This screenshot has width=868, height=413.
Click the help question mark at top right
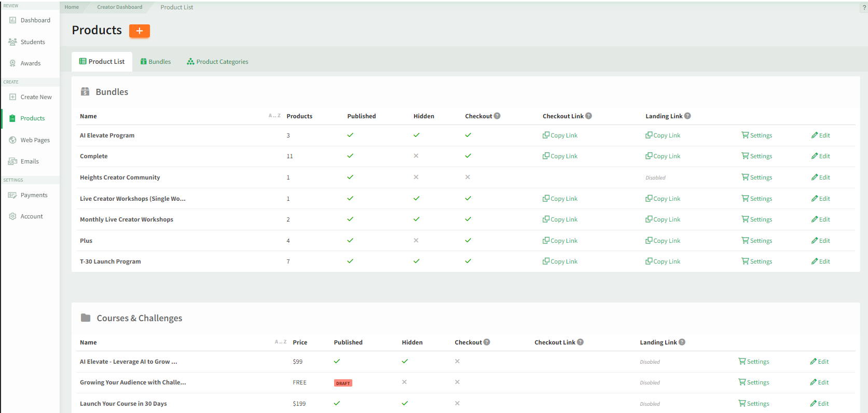(x=864, y=7)
